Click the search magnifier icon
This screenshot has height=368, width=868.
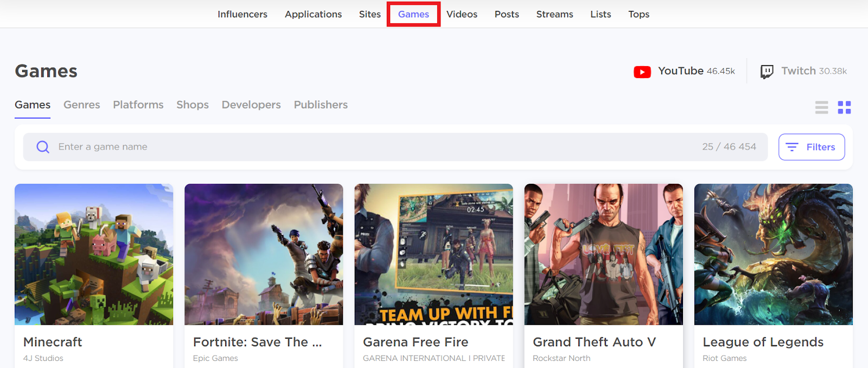43,147
